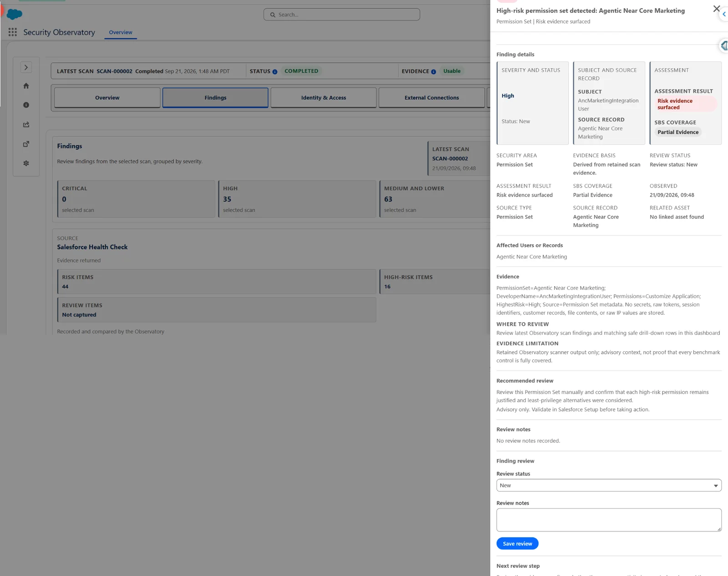Click 'No review notes recorded.' text
This screenshot has width=728, height=576.
coord(528,441)
